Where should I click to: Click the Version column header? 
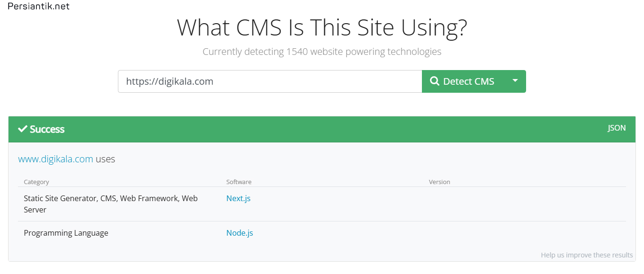439,182
